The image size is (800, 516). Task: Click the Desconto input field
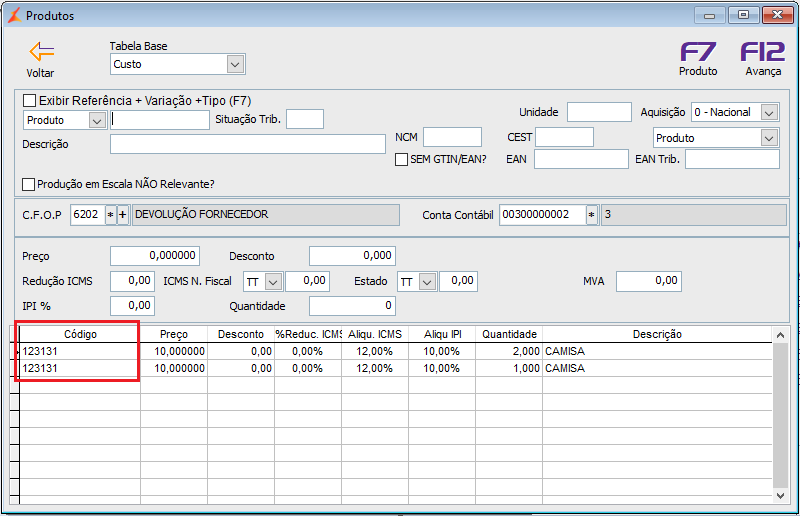(352, 256)
